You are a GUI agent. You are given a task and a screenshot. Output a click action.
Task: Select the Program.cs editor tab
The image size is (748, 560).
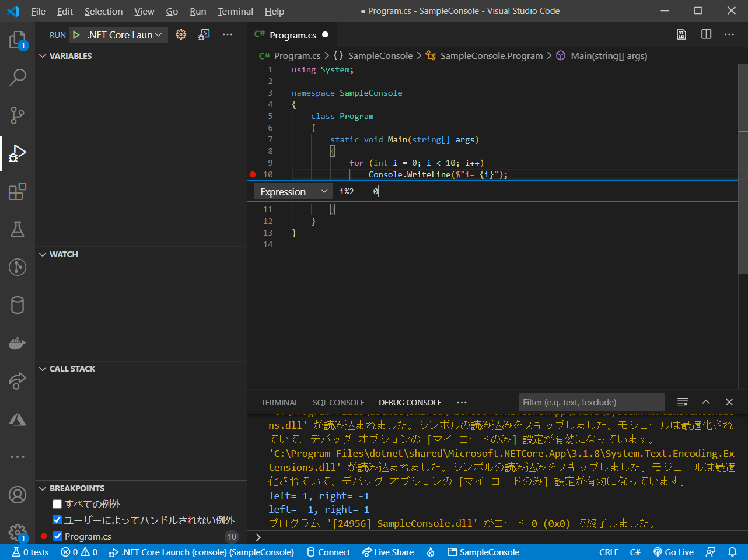pos(292,35)
